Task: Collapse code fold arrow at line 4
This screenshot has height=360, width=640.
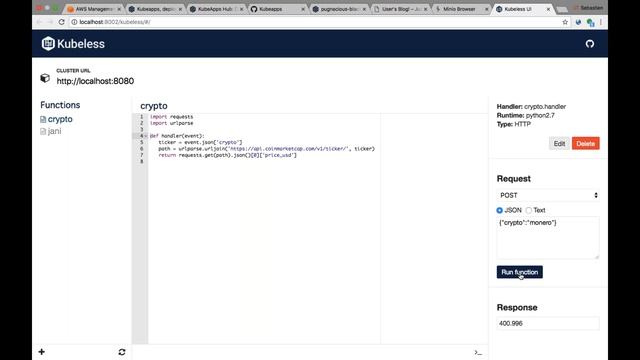Action: [x=146, y=136]
